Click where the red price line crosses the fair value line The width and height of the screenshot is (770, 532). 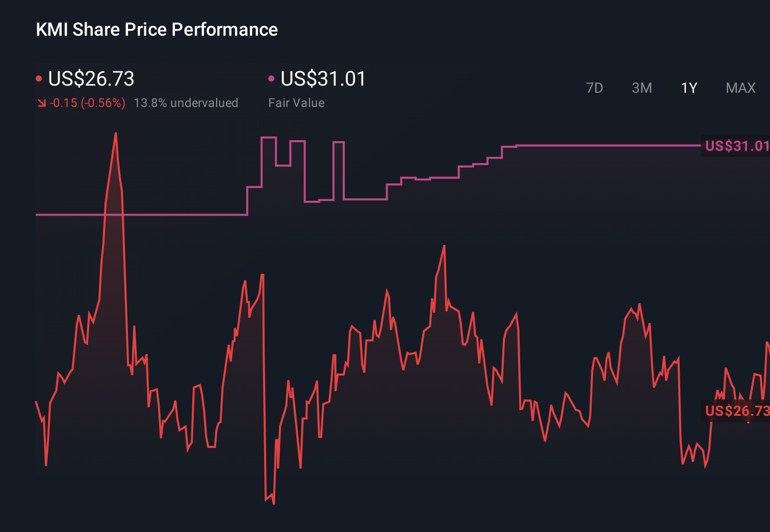tap(105, 215)
